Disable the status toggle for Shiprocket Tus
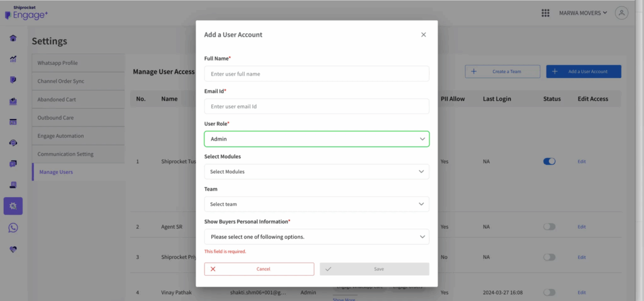 pos(549,161)
